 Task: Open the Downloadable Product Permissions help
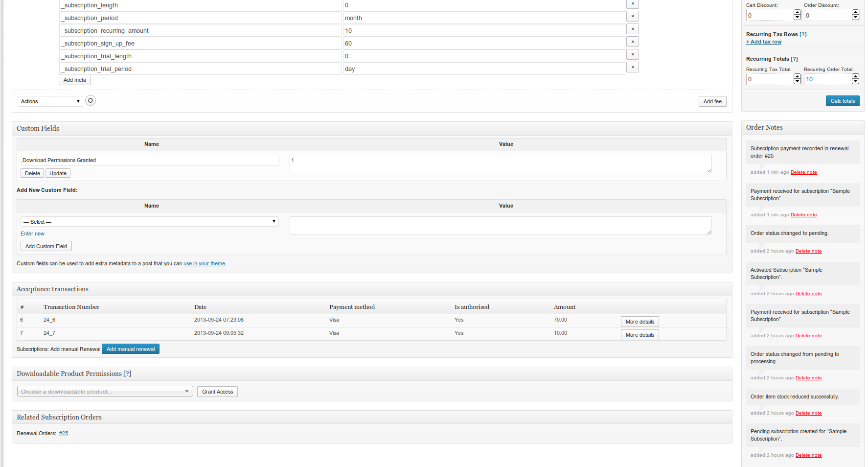[x=127, y=374]
